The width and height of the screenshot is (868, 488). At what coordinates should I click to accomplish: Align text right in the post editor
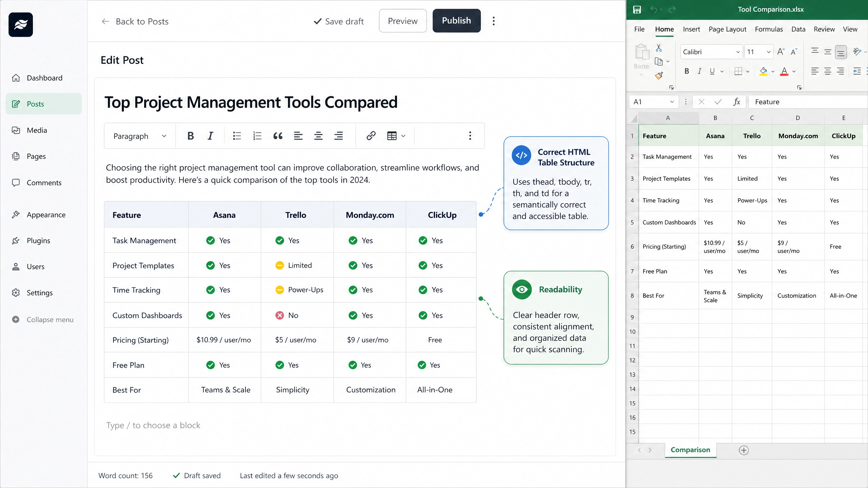pyautogui.click(x=338, y=136)
